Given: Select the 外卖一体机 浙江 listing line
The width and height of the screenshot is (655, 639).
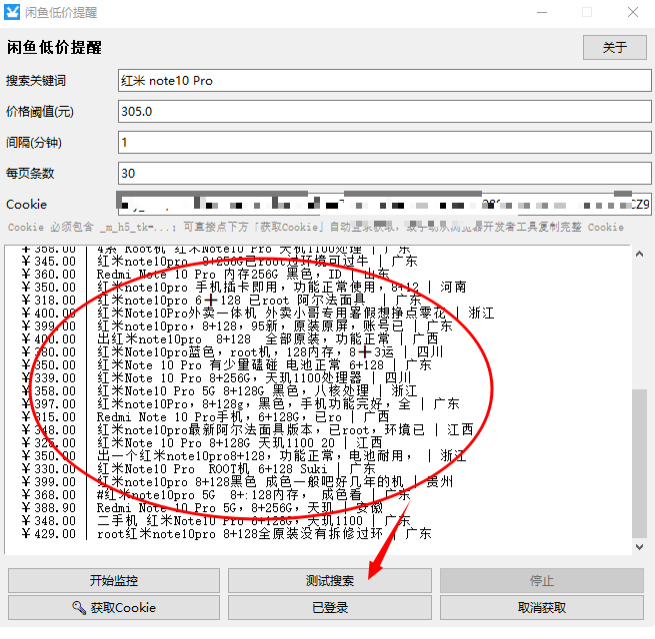Looking at the screenshot, I should [257, 314].
